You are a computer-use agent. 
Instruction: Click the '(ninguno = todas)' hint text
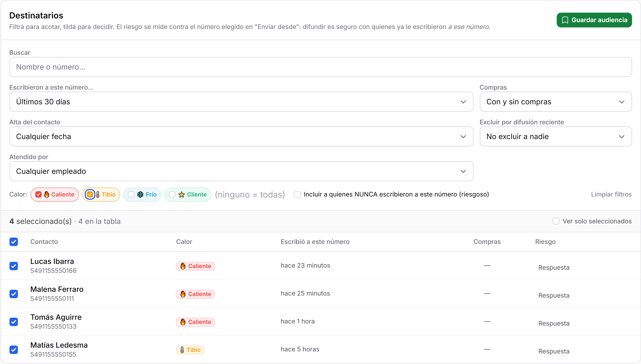[x=250, y=195]
